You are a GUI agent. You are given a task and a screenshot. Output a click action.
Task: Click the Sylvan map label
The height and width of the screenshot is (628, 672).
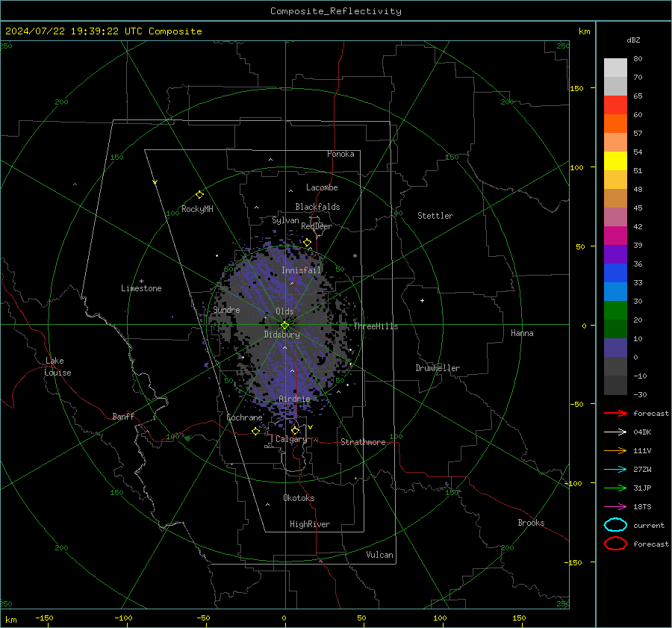pyautogui.click(x=285, y=220)
